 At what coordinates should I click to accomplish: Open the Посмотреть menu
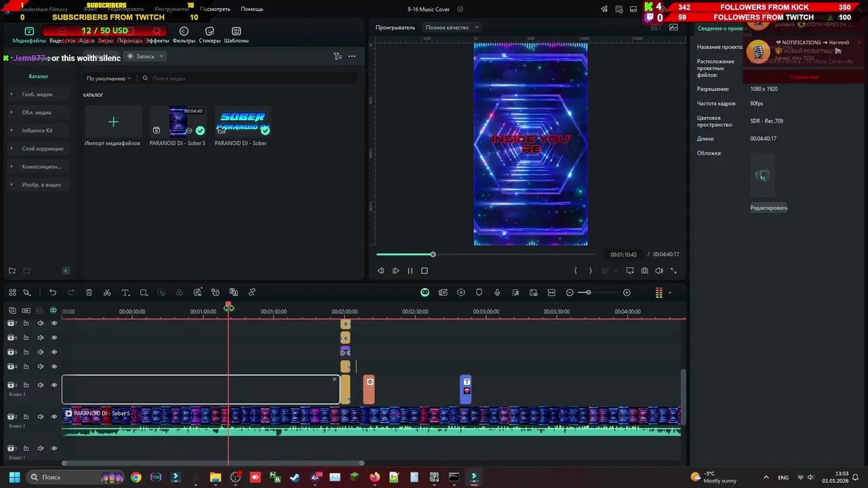point(215,9)
